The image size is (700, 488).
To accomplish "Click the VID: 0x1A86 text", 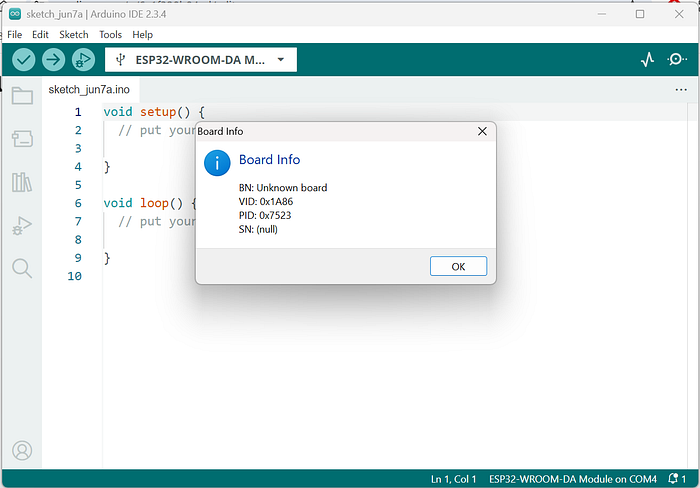I will (266, 201).
